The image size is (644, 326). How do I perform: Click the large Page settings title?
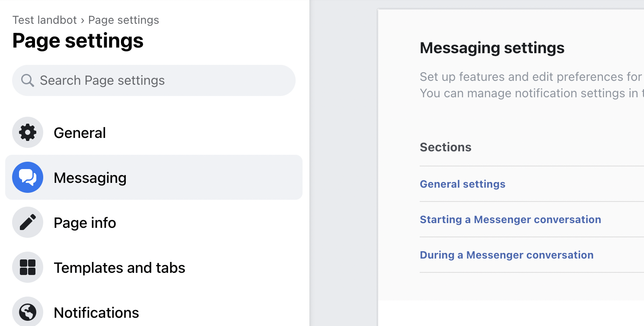pos(78,41)
